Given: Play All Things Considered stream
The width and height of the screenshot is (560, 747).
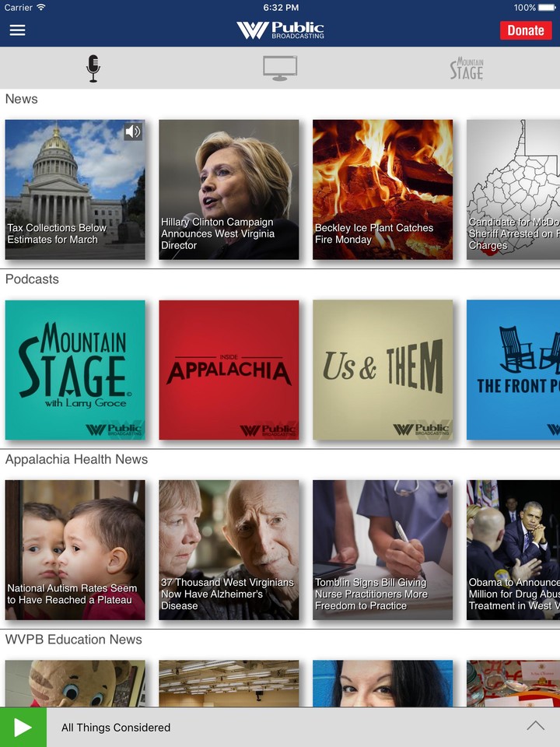Looking at the screenshot, I should coord(23,728).
